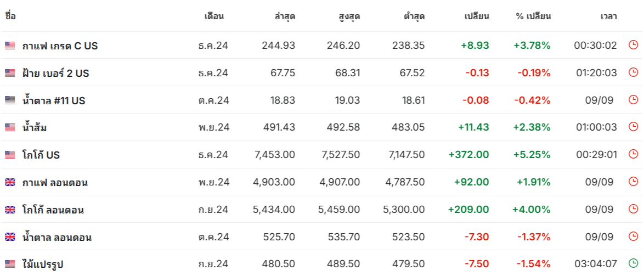Click the เวลา column header
The image size is (644, 276).
[x=608, y=16]
